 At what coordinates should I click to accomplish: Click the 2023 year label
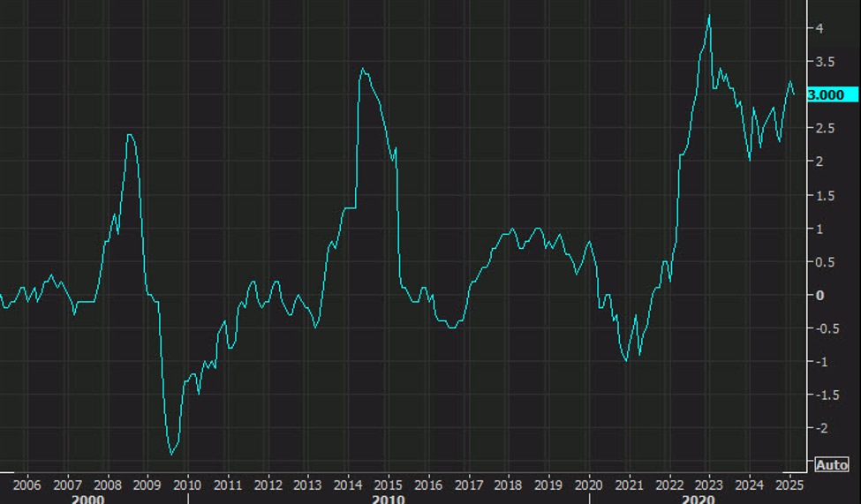pyautogui.click(x=709, y=485)
